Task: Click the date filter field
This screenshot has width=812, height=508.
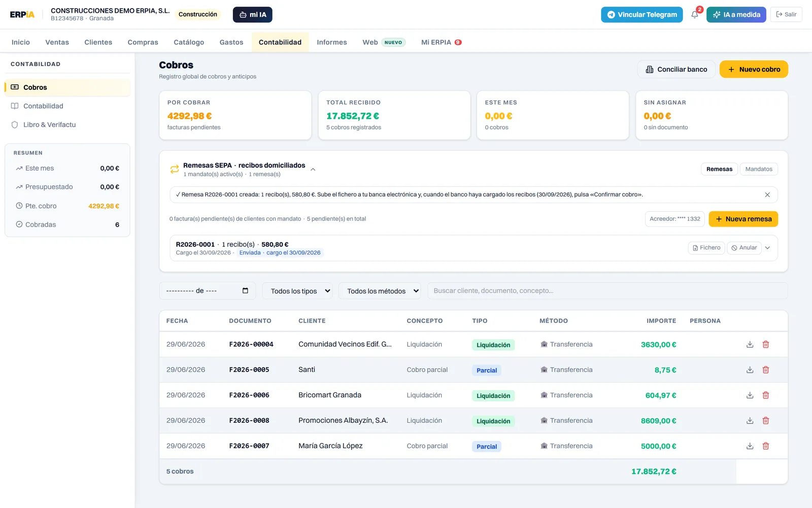Action: 208,291
